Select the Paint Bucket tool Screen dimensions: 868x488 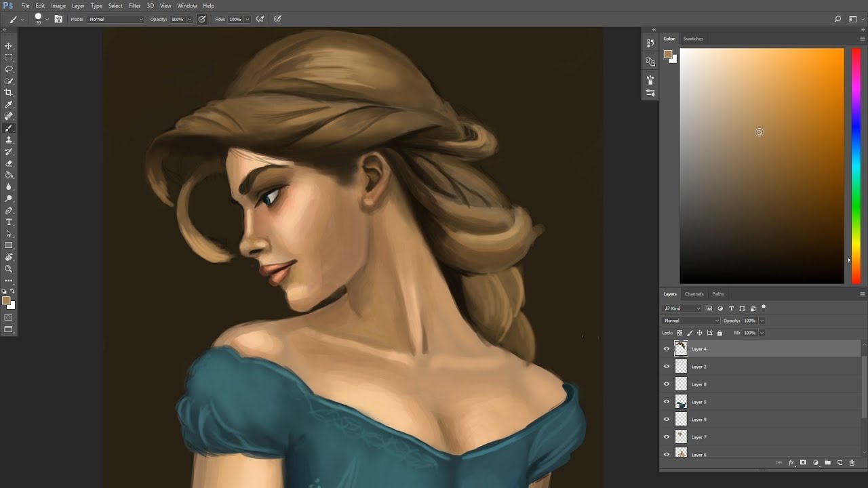(x=9, y=175)
